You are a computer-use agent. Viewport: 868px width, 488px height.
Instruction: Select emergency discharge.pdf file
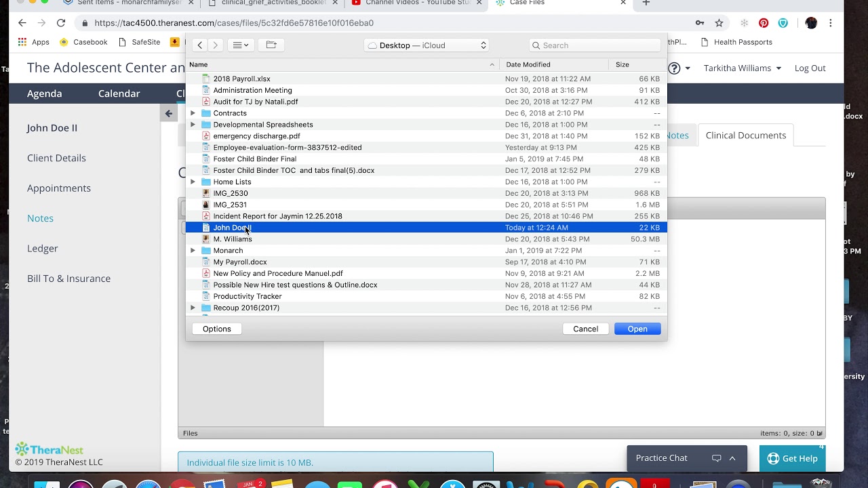pos(426,136)
